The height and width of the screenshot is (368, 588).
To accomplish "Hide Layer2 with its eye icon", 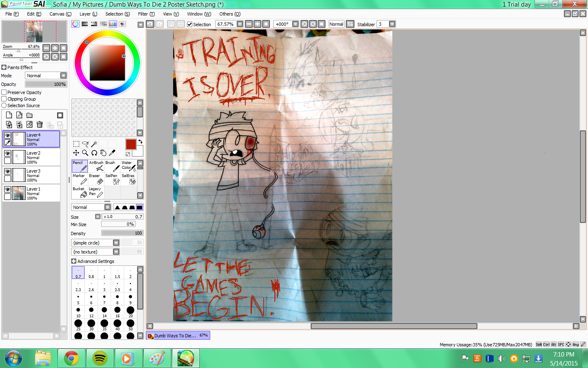I will click(7, 153).
